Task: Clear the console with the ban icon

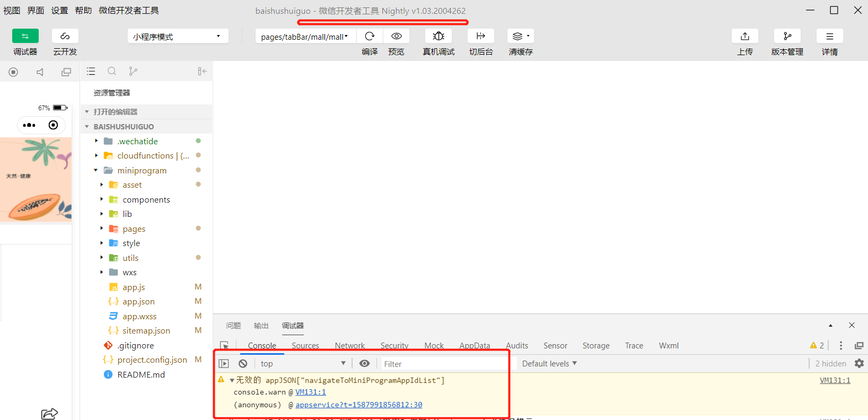Action: (x=243, y=364)
